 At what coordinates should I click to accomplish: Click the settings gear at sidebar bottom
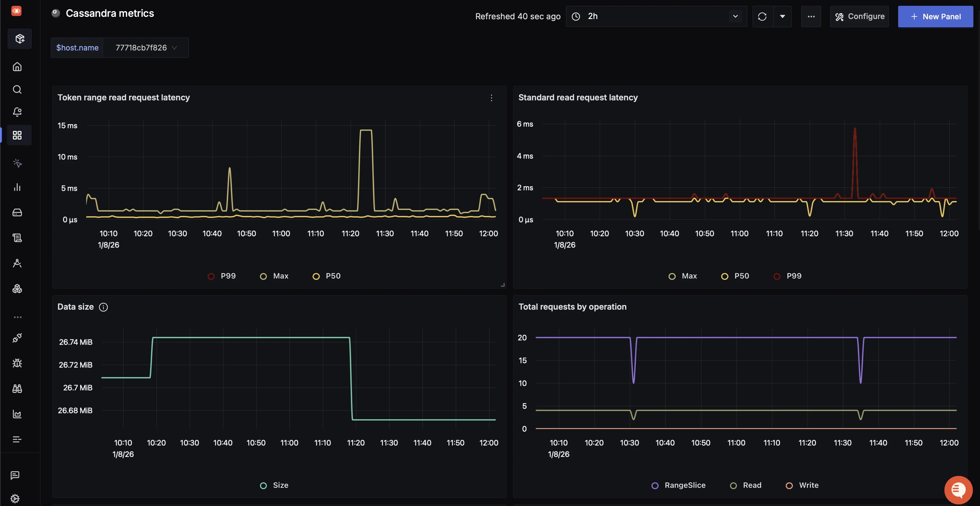15,498
